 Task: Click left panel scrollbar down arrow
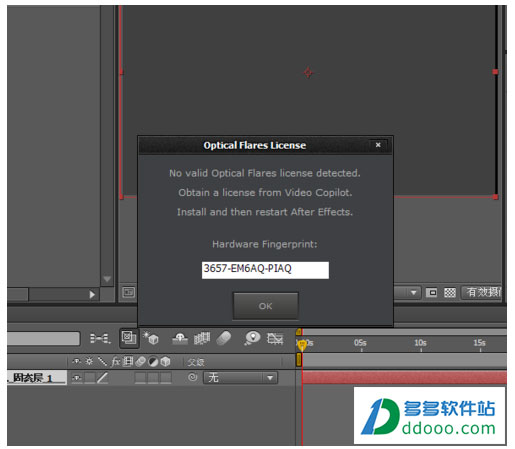pyautogui.click(x=107, y=279)
